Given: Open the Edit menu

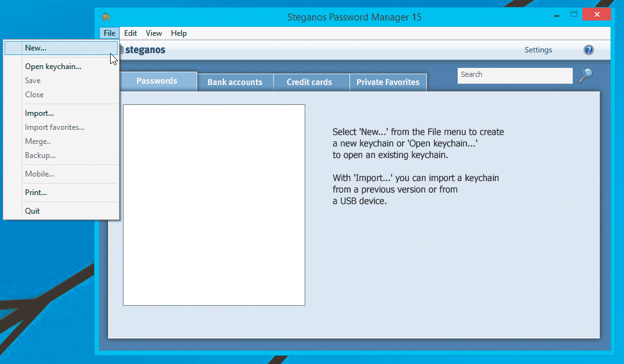Looking at the screenshot, I should [131, 33].
